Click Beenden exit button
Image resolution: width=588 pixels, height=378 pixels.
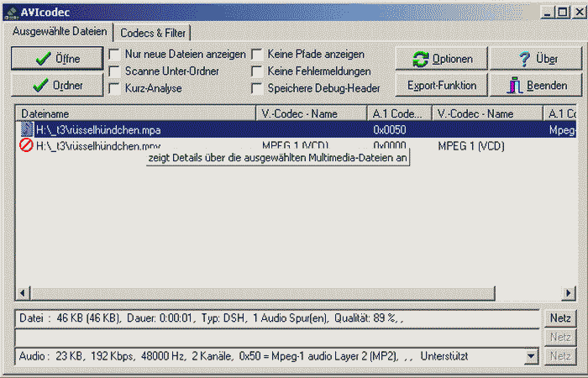(536, 86)
